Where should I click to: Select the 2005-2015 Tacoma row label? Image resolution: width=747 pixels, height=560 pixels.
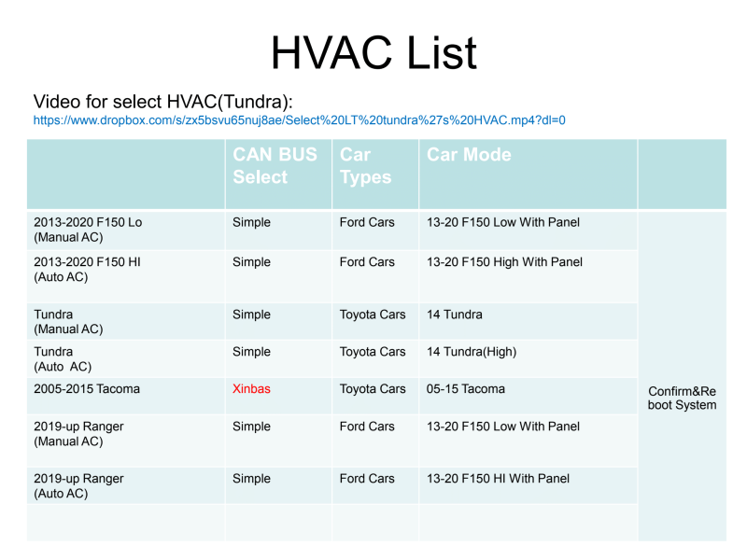pyautogui.click(x=87, y=388)
